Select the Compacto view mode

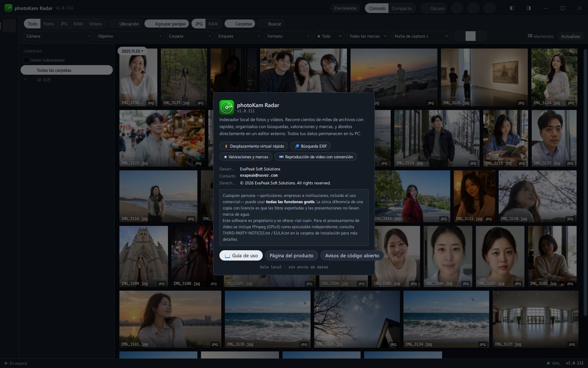[402, 8]
